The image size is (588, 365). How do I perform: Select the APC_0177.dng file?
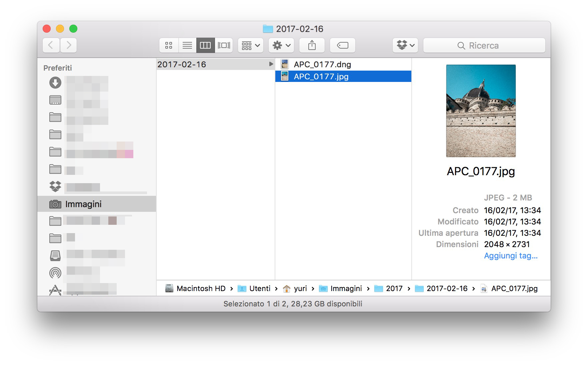point(343,64)
